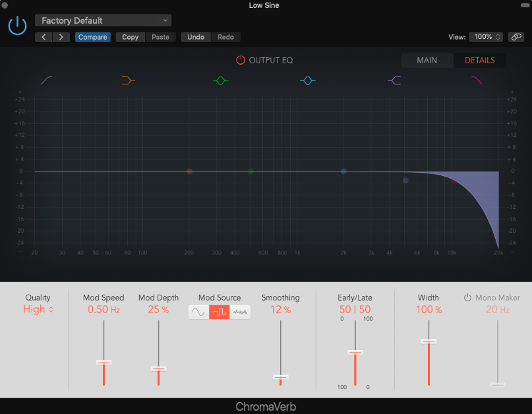The image size is (532, 414).
Task: Switch to the MAIN tab
Action: 427,60
